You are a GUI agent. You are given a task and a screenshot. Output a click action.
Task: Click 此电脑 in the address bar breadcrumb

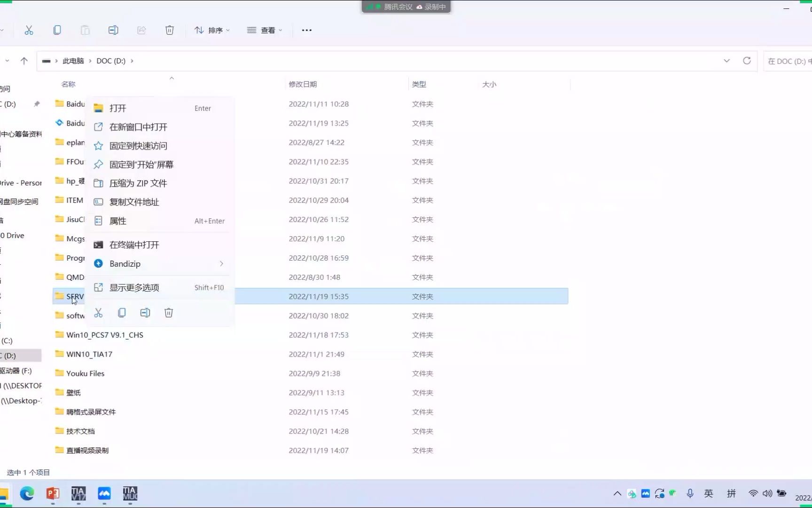[73, 61]
